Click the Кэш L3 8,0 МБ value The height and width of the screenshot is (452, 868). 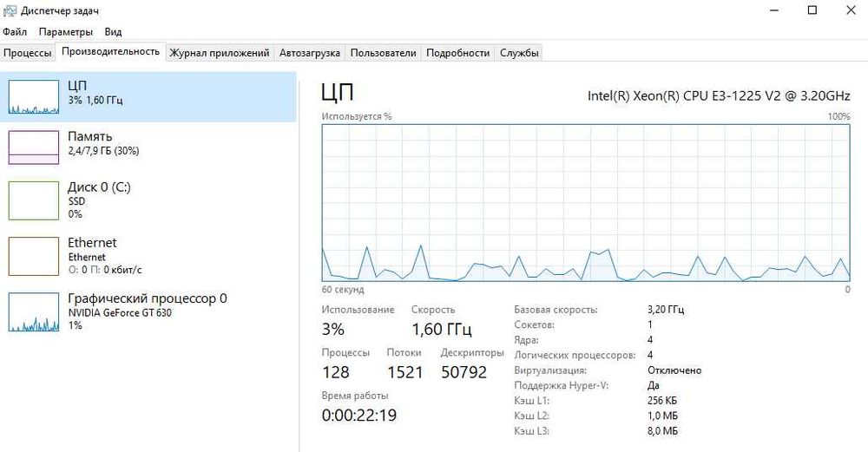[662, 430]
